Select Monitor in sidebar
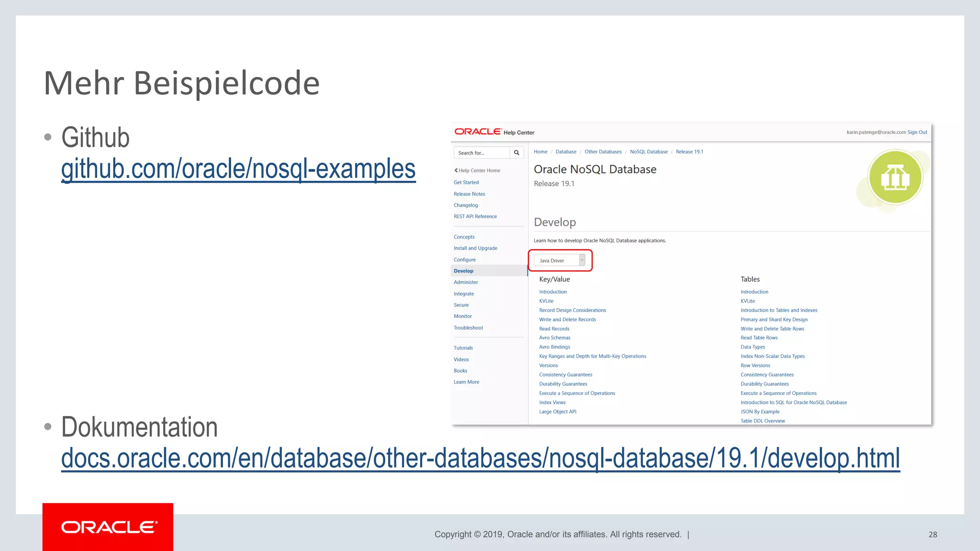Image resolution: width=980 pixels, height=551 pixels. (x=463, y=316)
